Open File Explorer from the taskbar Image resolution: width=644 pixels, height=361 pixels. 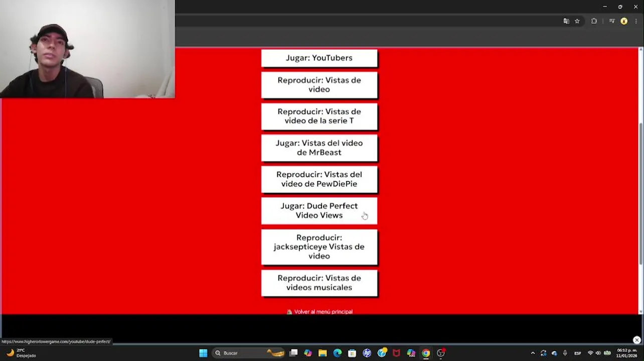(x=323, y=353)
